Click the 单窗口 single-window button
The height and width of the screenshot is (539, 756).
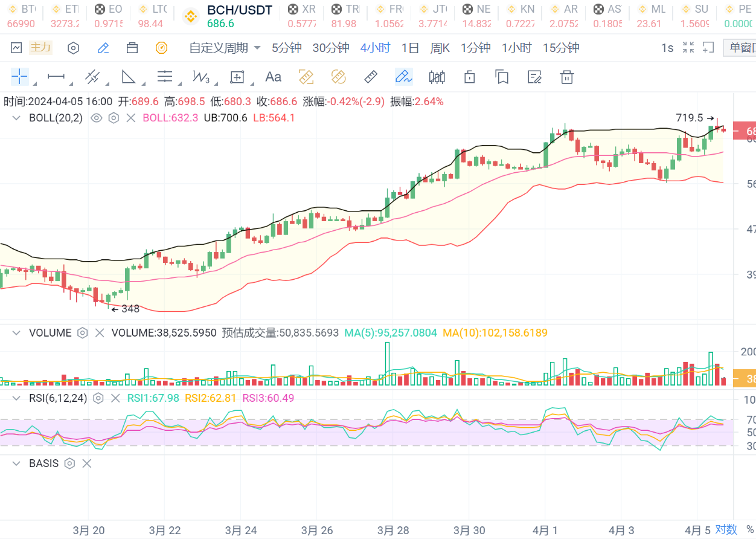pyautogui.click(x=741, y=48)
